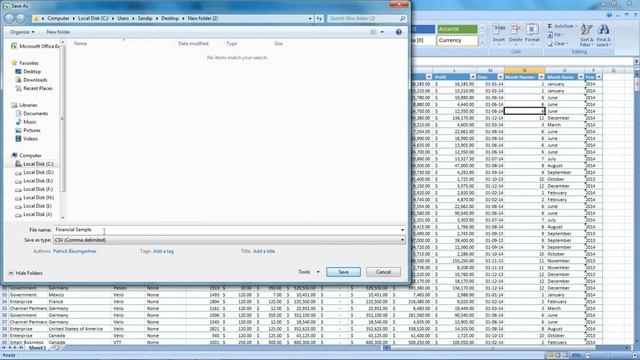640x360 pixels.
Task: Click the author name Patrick Baumgartner
Action: (75, 251)
